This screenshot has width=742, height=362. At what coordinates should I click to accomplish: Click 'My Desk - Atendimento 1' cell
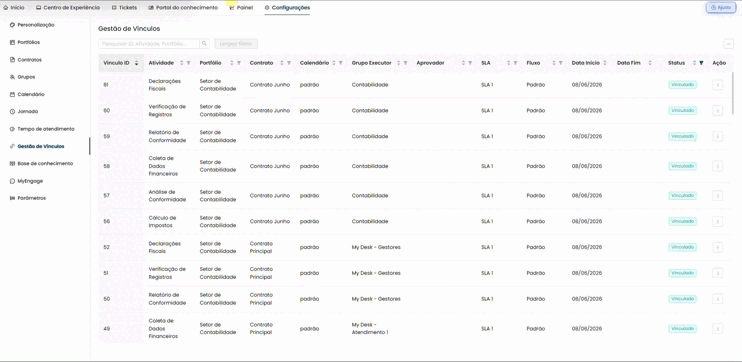point(370,328)
